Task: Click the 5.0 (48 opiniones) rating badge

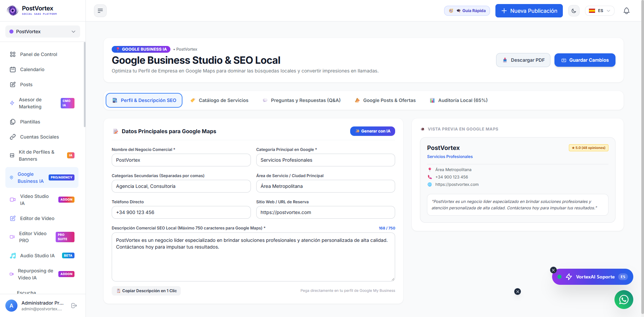Action: click(589, 148)
